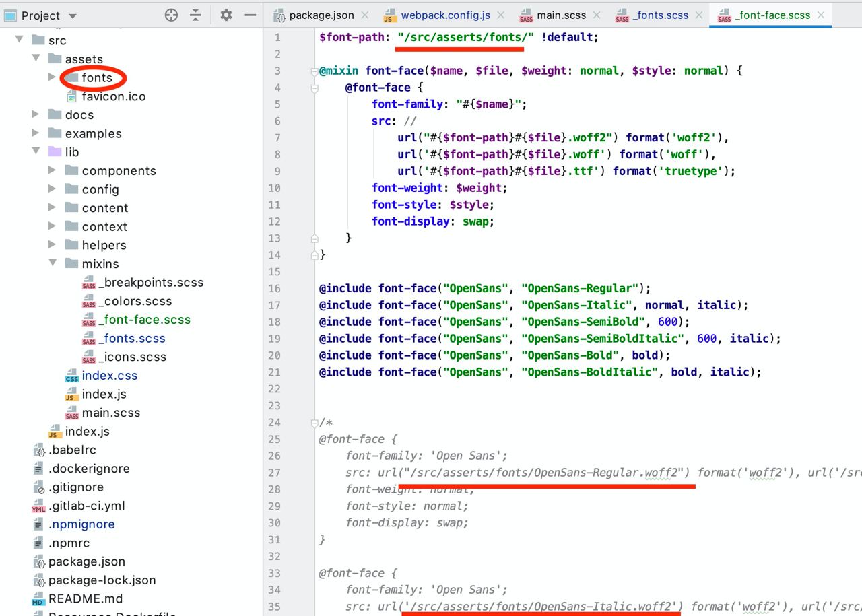
Task: Click "OpenSans-BoldItalic" string on line 21
Action: coord(590,372)
